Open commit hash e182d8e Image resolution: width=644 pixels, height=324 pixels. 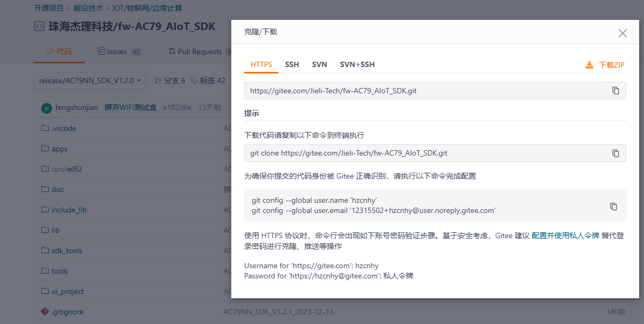click(177, 107)
